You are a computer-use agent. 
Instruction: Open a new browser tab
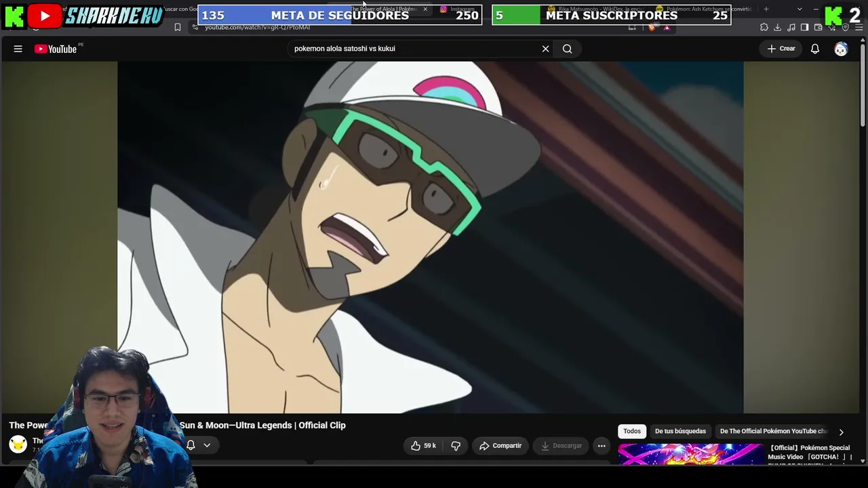click(766, 9)
